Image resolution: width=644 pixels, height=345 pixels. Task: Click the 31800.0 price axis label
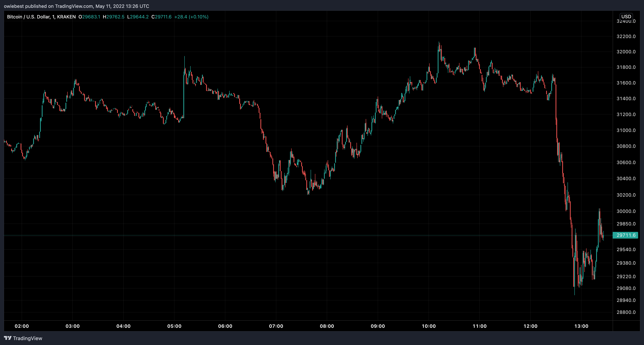click(626, 67)
